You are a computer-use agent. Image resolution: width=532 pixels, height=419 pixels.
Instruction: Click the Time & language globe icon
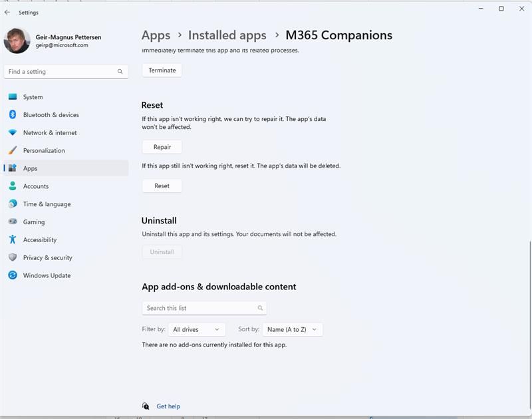[x=13, y=204]
